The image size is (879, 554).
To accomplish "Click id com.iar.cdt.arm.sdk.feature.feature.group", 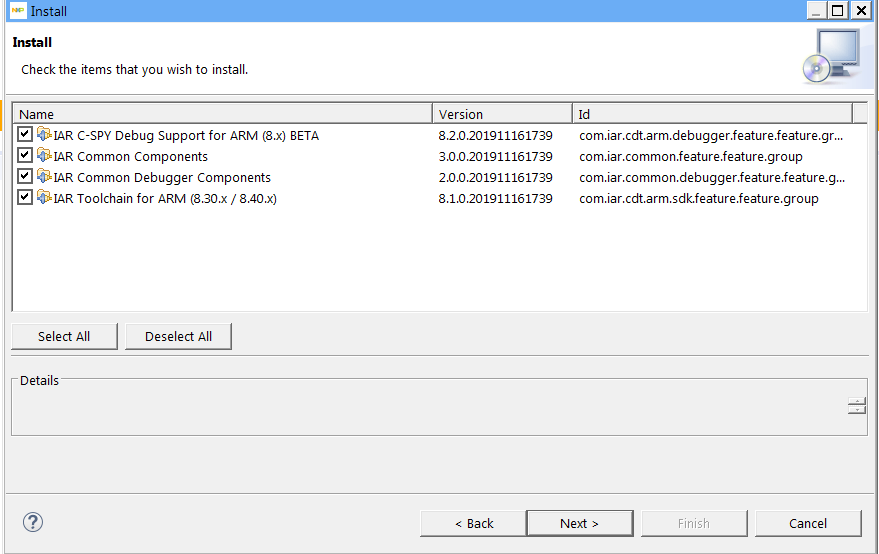I will 698,198.
